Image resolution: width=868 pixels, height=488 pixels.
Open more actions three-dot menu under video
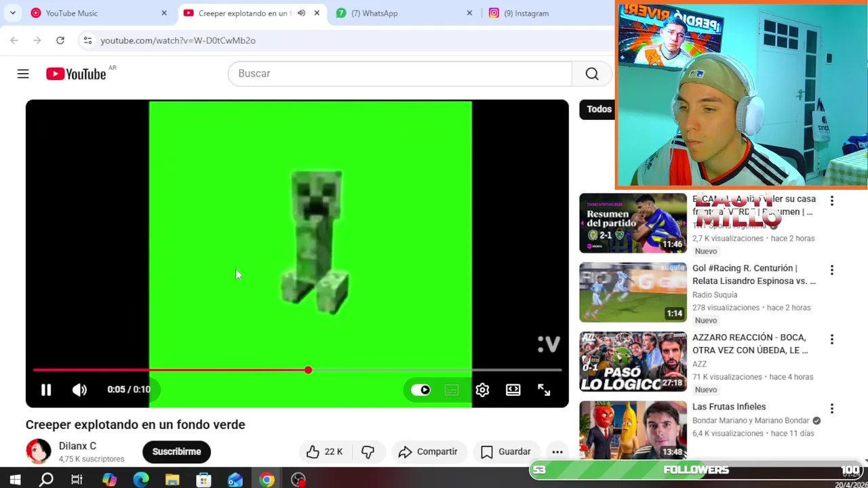tap(557, 451)
